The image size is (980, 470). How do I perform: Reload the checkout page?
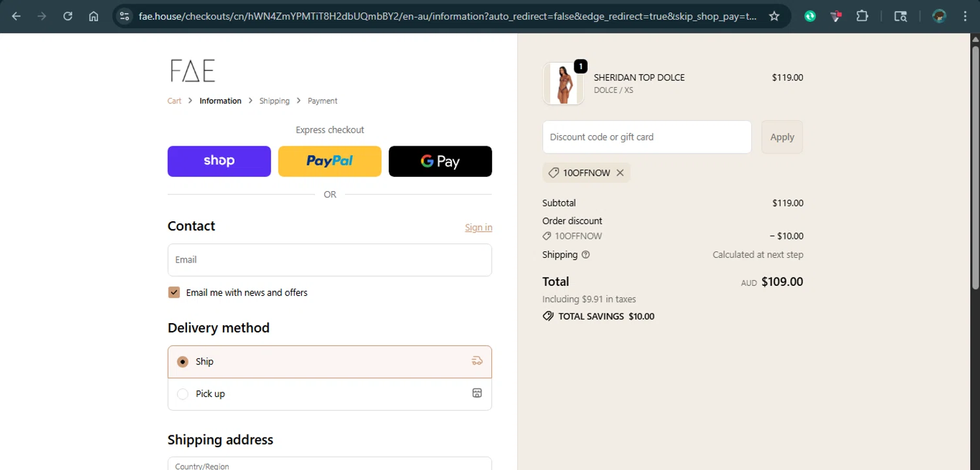[68, 16]
